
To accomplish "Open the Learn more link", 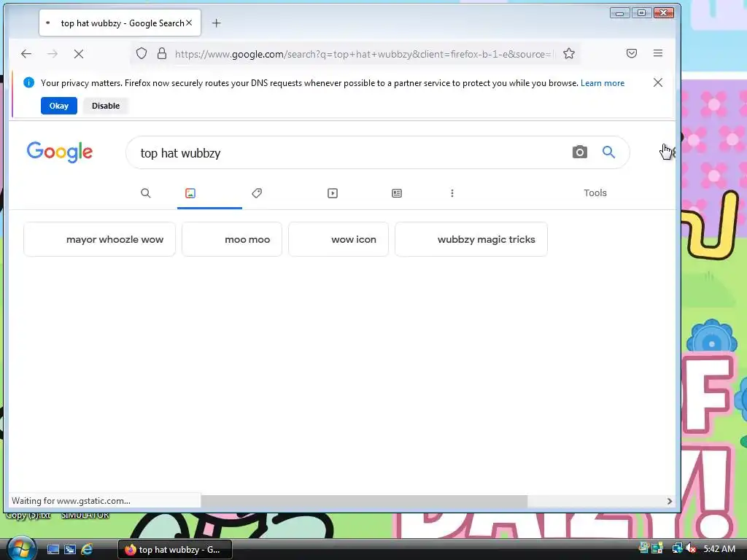I will click(602, 83).
